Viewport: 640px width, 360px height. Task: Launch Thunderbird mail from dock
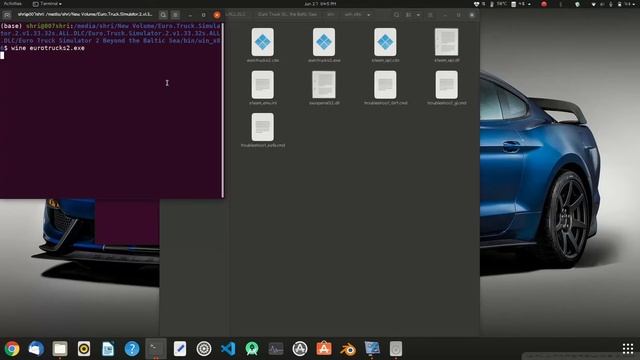[x=36, y=349]
